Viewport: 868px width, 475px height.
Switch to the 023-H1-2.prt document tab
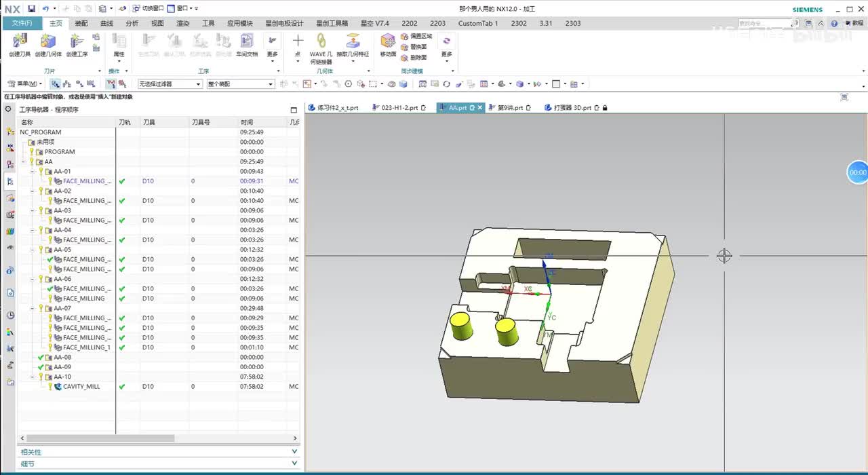pyautogui.click(x=399, y=108)
